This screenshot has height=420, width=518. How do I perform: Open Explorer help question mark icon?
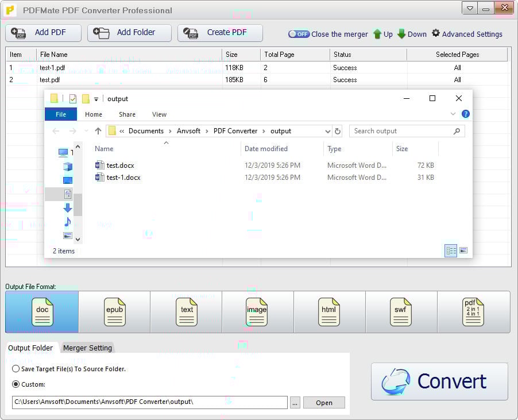(466, 114)
